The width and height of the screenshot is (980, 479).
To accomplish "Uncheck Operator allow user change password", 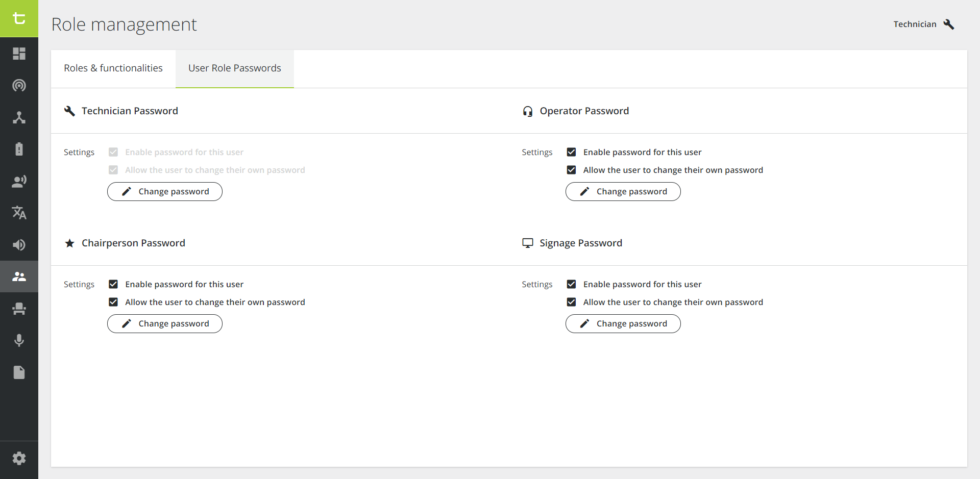I will [x=571, y=170].
